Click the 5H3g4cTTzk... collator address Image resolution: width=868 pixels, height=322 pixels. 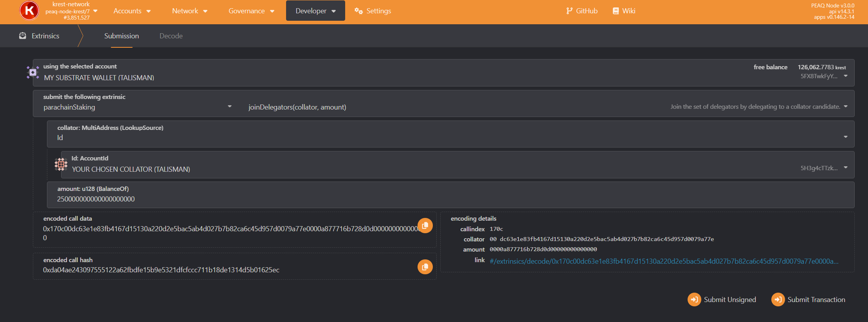(819, 168)
